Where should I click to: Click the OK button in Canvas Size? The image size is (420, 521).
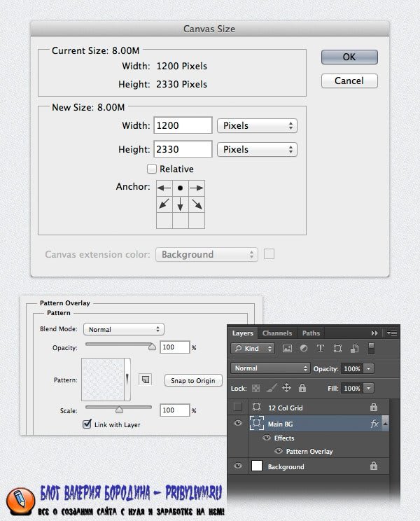(349, 57)
